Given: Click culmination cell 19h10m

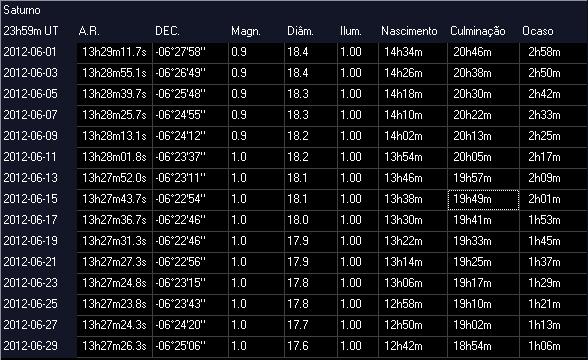Looking at the screenshot, I should click(x=483, y=304).
